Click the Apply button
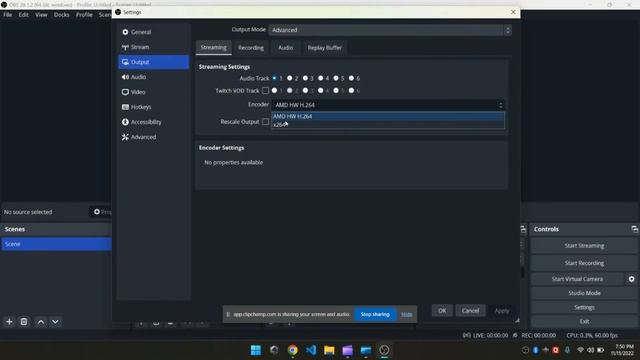 (x=502, y=311)
